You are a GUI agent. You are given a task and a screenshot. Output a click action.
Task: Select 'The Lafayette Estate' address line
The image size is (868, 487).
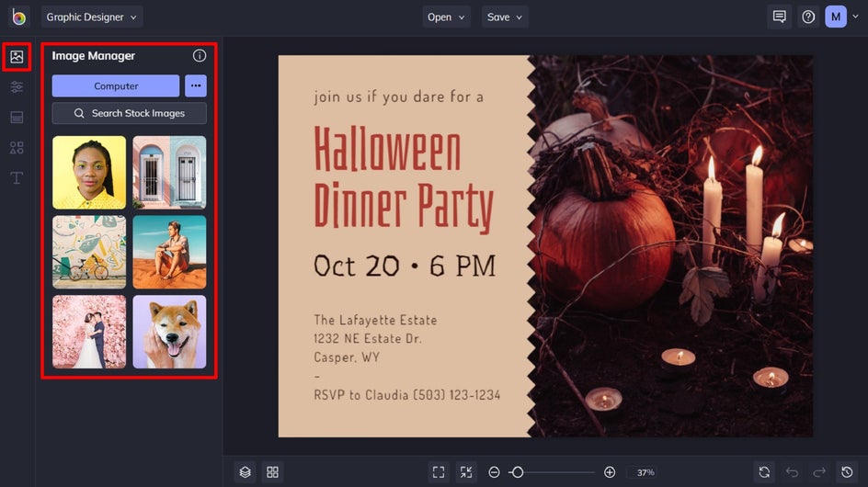pyautogui.click(x=375, y=320)
